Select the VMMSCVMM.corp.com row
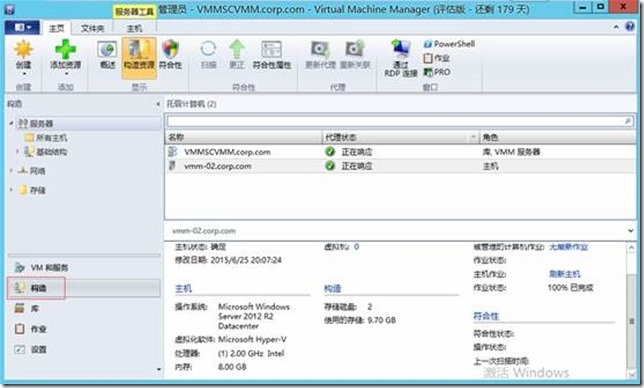The height and width of the screenshot is (388, 644). point(401,152)
